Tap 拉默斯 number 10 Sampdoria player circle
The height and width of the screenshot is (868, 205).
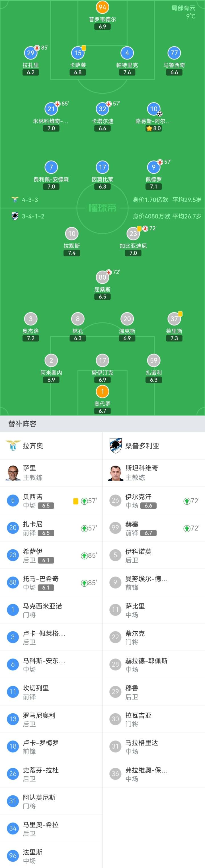72,234
